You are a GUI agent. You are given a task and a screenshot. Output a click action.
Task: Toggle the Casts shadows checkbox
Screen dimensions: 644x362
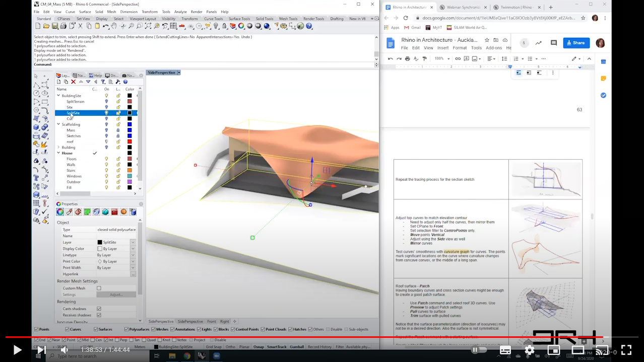(x=99, y=309)
